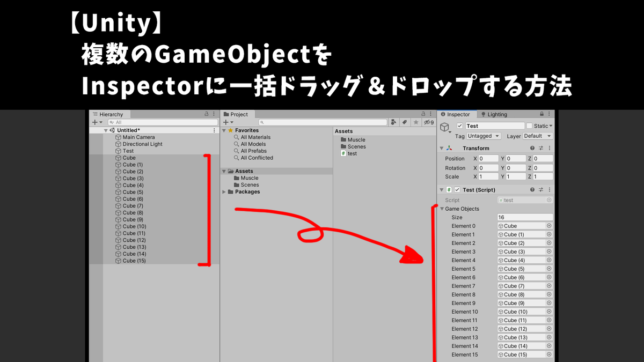This screenshot has height=362, width=644.
Task: Open the search by type icon in Project toolbar
Action: (394, 122)
